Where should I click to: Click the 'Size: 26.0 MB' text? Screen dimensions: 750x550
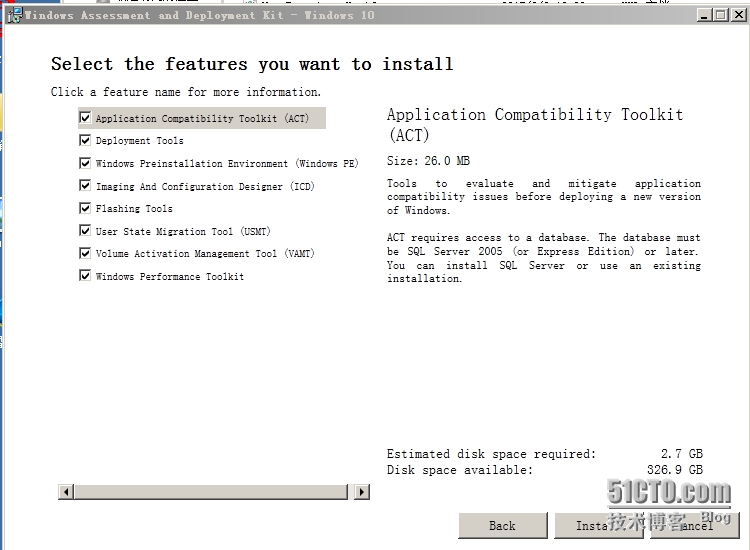pyautogui.click(x=429, y=161)
